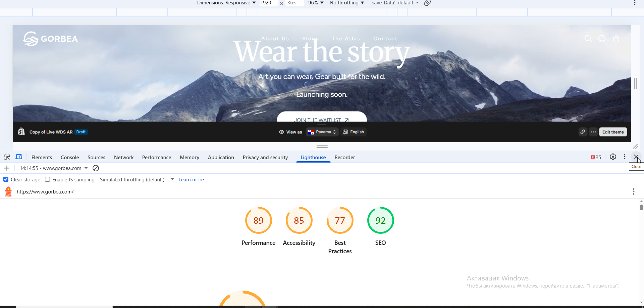The image size is (644, 308).
Task: Click the Draft badge in preview bar
Action: click(x=81, y=132)
